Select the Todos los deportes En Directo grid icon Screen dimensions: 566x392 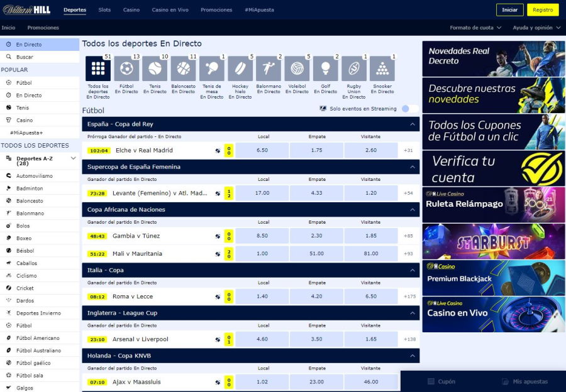point(98,68)
